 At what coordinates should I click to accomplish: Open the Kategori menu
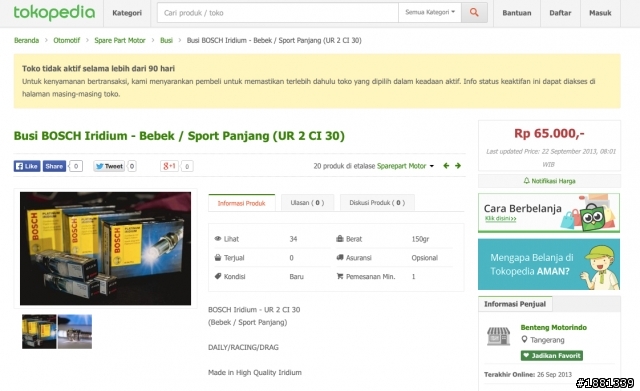127,13
